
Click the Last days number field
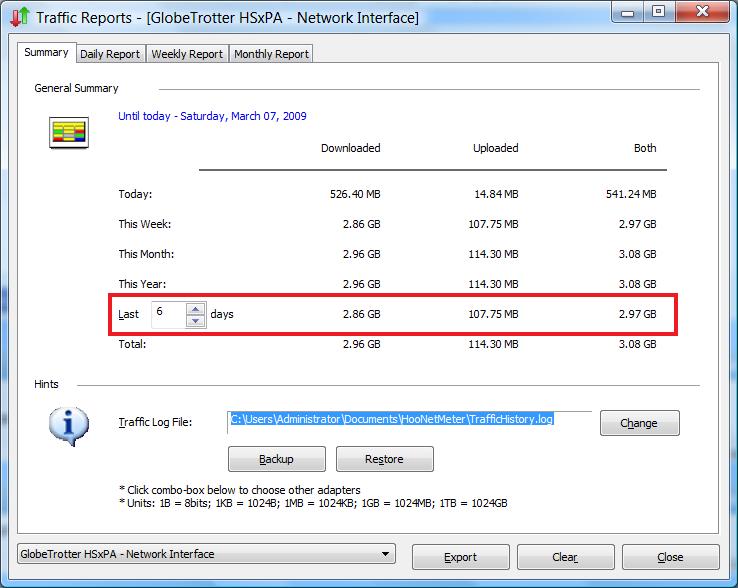click(168, 314)
